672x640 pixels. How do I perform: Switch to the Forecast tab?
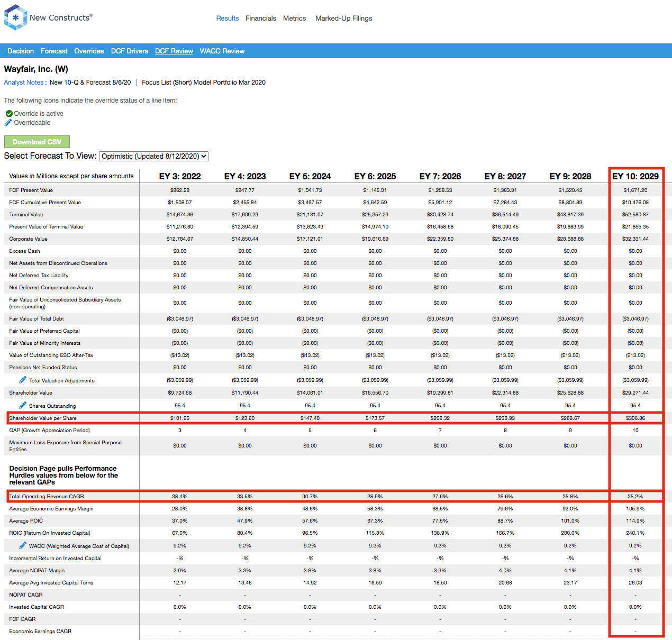coord(54,51)
